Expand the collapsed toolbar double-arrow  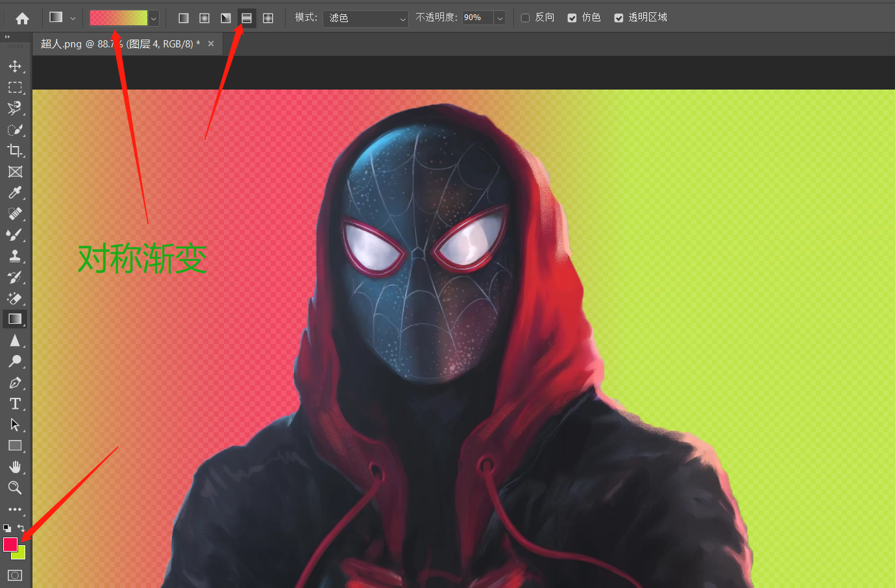8,38
